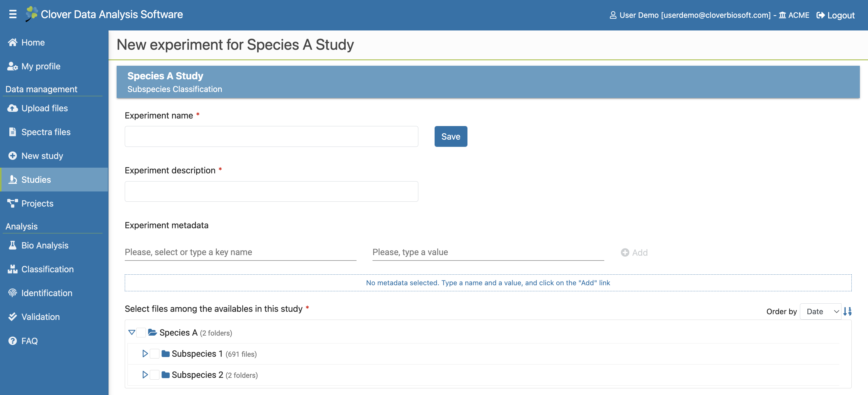Click the User Demo account label
Viewport: 868px width, 395px height.
(x=695, y=15)
